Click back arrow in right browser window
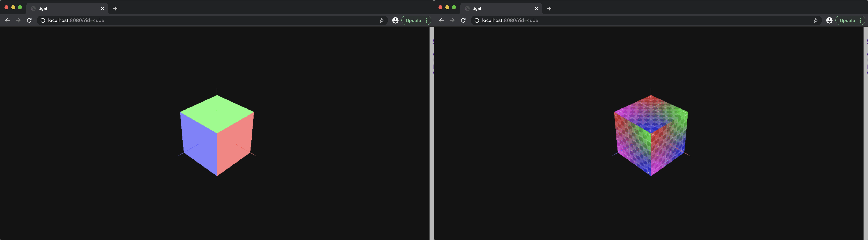The height and width of the screenshot is (240, 868). (x=441, y=21)
